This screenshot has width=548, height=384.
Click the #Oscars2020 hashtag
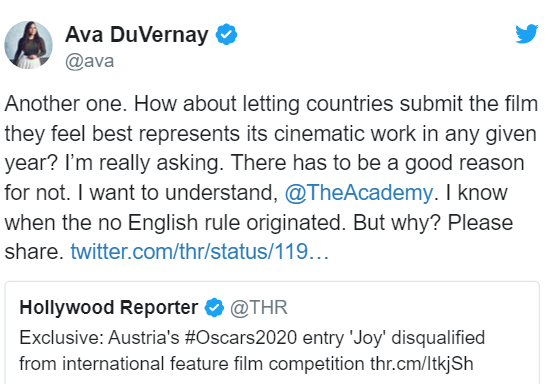[x=241, y=338]
